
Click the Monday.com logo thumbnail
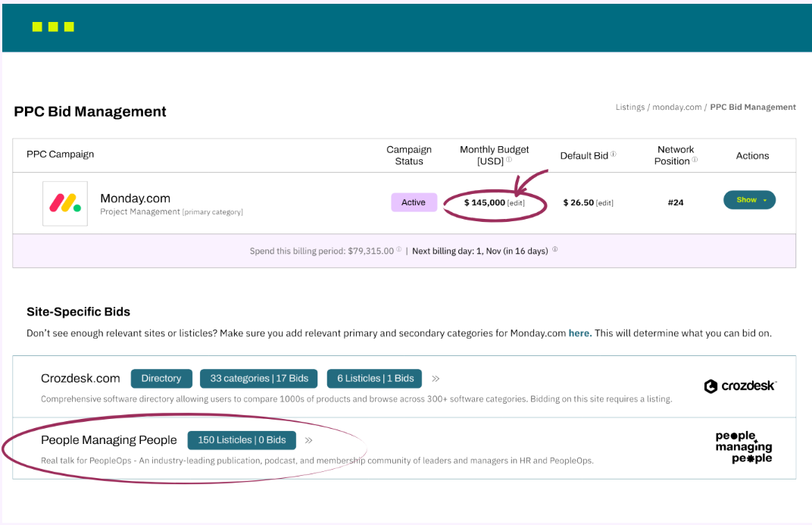pos(65,203)
